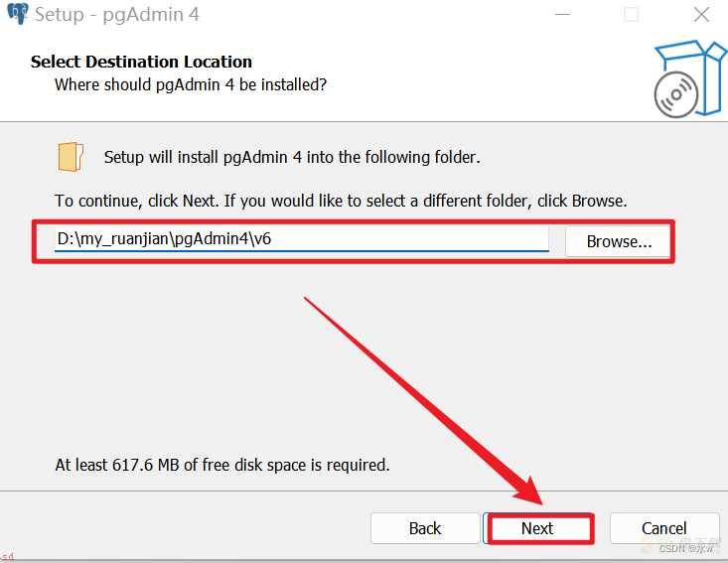The height and width of the screenshot is (563, 728).
Task: Open the Browse... folder chooser
Action: (619, 241)
